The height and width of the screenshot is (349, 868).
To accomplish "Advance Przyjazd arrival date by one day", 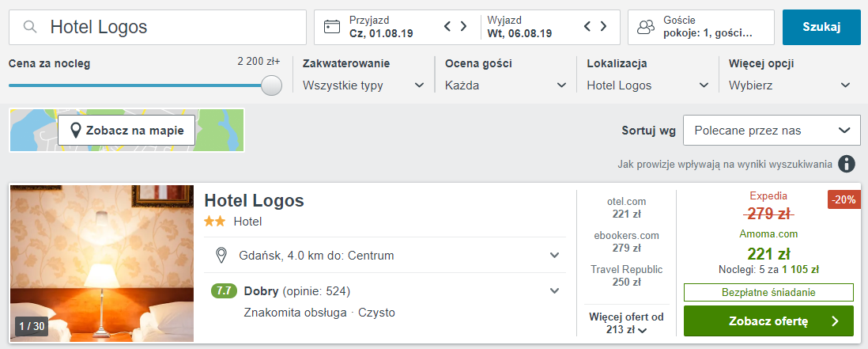I will point(464,26).
